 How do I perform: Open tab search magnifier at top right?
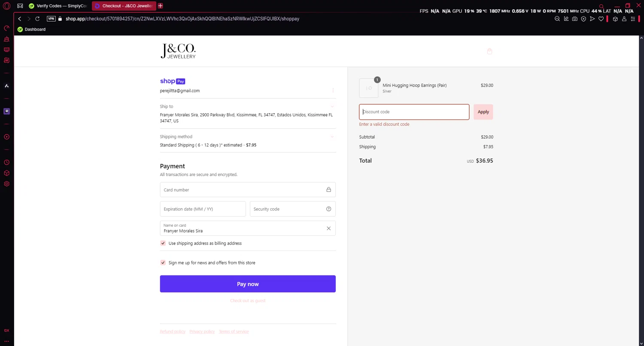coord(601,6)
